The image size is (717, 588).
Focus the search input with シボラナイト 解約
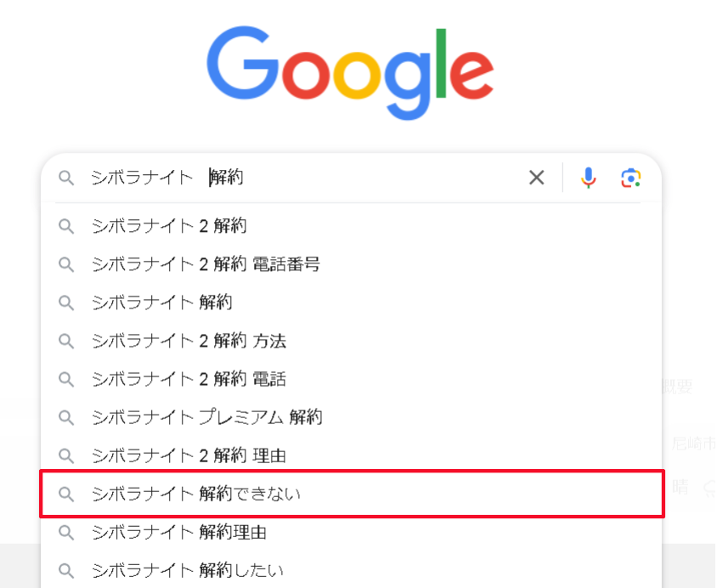[302, 178]
